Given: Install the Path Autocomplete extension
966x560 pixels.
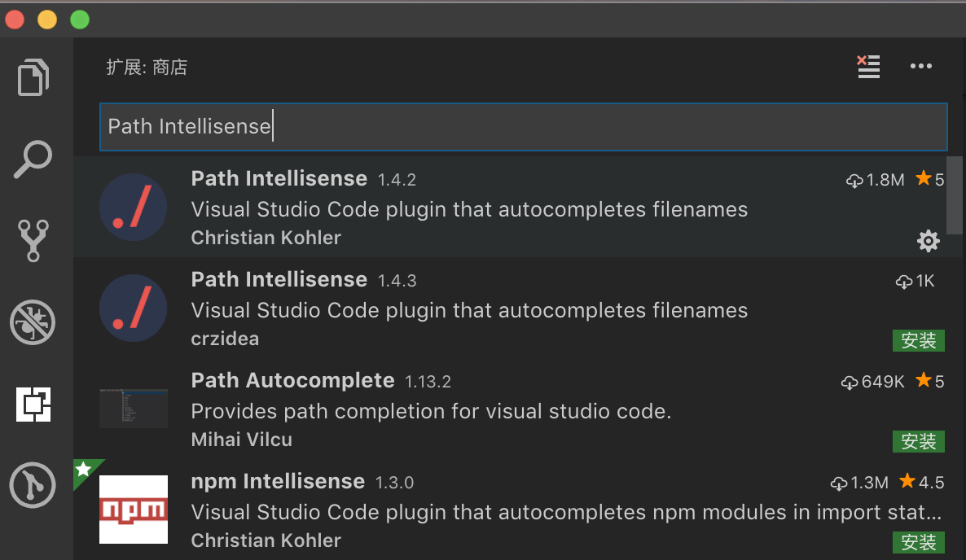Looking at the screenshot, I should tap(919, 442).
